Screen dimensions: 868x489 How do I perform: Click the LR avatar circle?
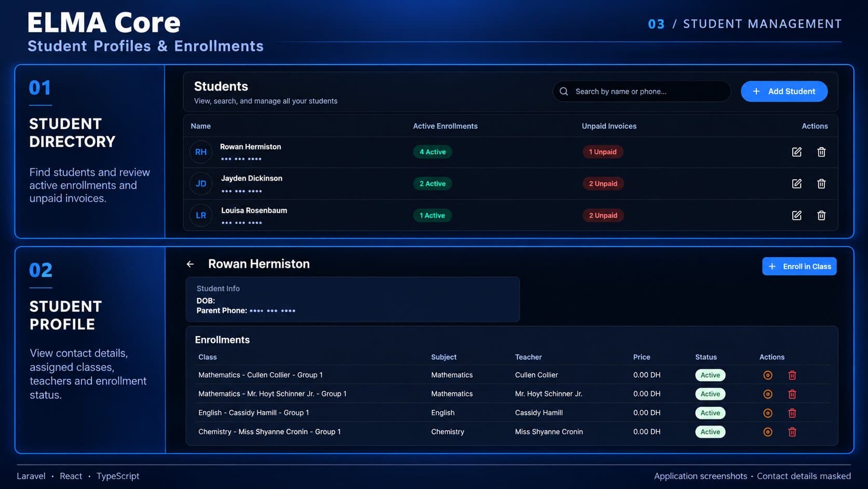point(201,215)
